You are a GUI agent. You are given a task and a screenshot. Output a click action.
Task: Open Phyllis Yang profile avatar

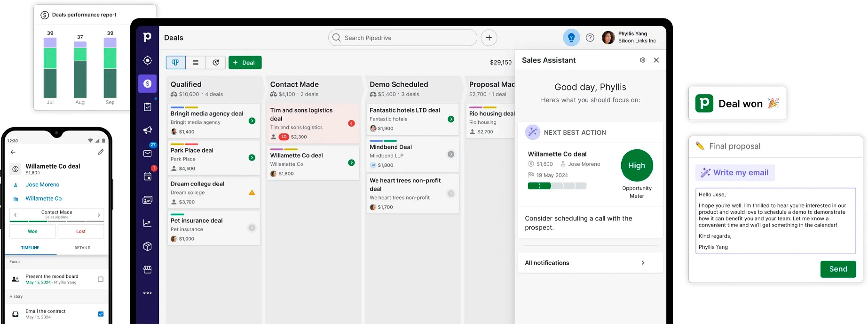608,38
